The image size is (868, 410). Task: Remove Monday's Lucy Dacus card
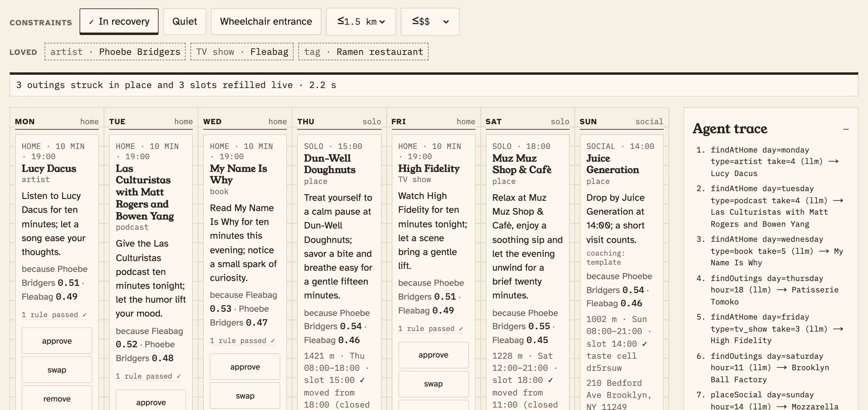(x=57, y=399)
